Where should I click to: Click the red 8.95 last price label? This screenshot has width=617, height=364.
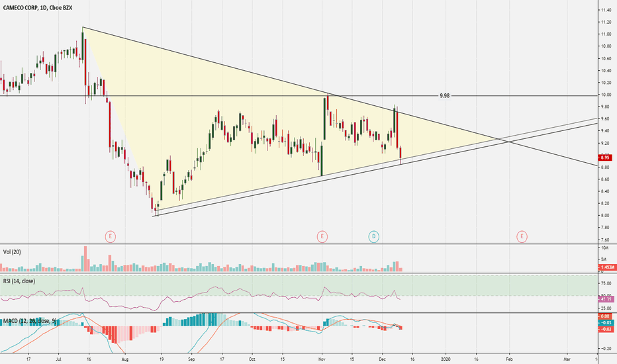pyautogui.click(x=605, y=158)
